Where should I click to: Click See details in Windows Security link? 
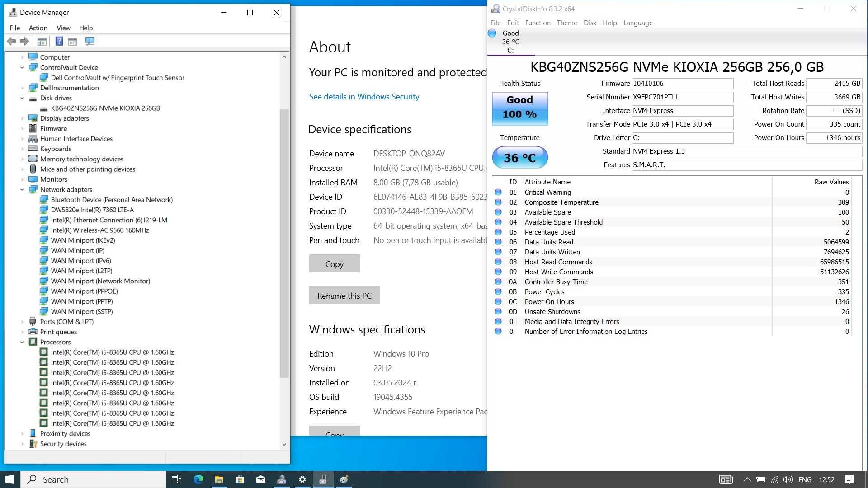pyautogui.click(x=365, y=97)
